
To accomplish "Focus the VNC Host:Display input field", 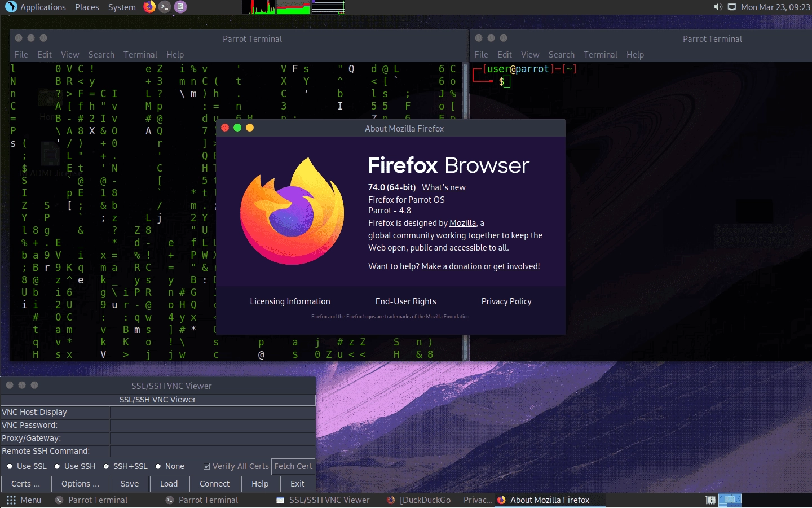I will (212, 412).
